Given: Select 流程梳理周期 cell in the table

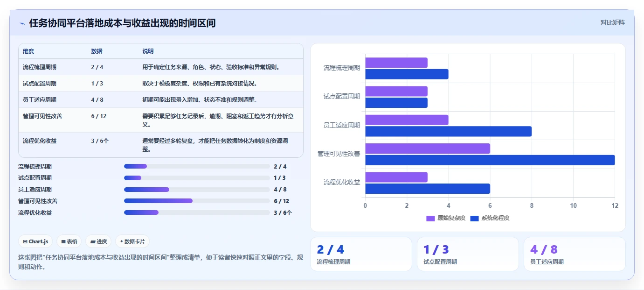Looking at the screenshot, I should (x=40, y=67).
